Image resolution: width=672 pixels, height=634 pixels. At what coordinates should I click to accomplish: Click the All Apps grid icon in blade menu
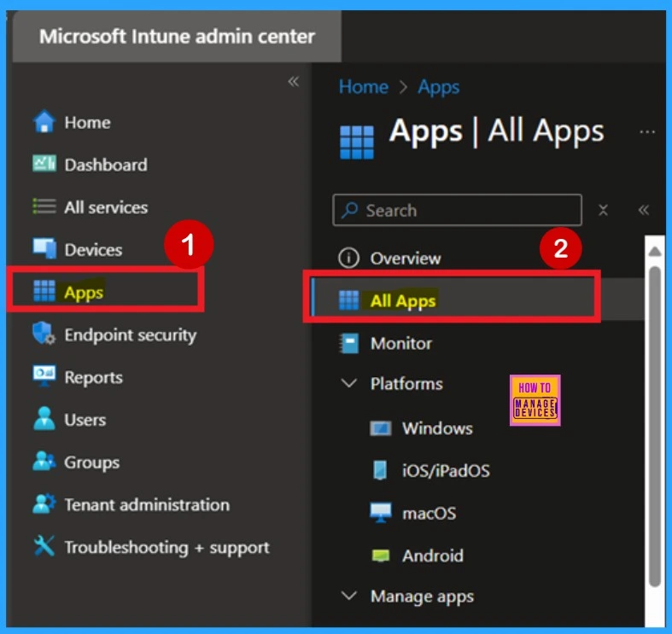click(x=349, y=300)
